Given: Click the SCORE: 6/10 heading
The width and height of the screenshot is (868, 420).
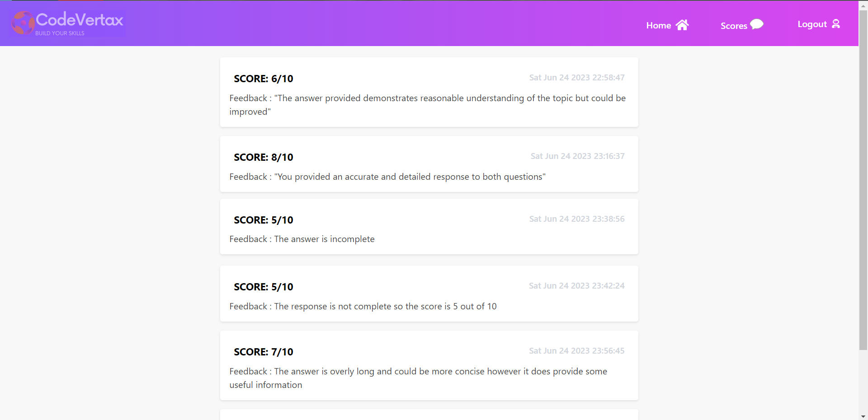Looking at the screenshot, I should point(263,79).
